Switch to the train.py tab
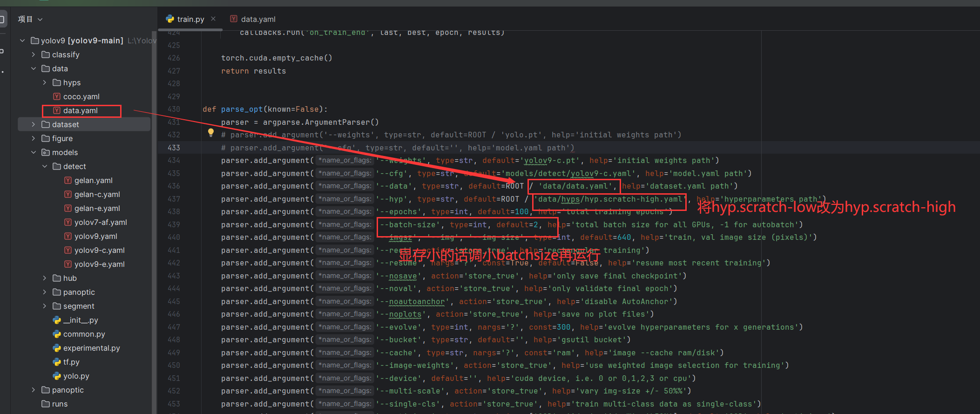Image resolution: width=980 pixels, height=414 pixels. [x=190, y=19]
